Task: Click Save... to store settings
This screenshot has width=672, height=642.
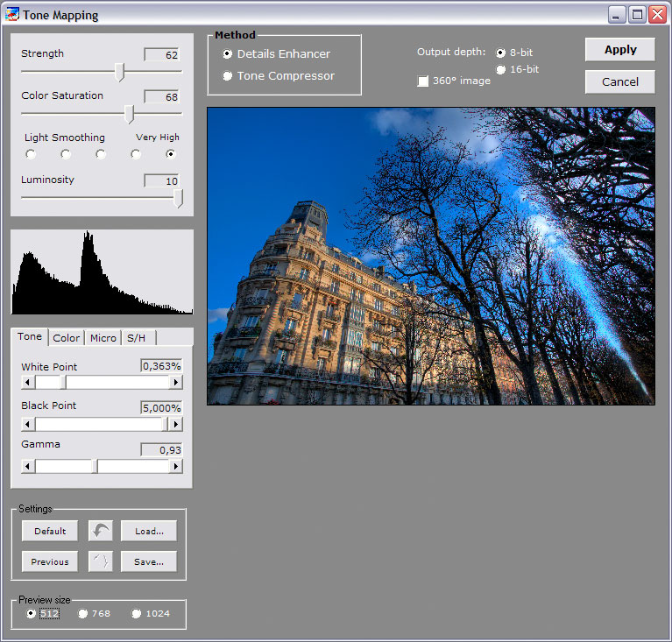Action: (x=149, y=561)
